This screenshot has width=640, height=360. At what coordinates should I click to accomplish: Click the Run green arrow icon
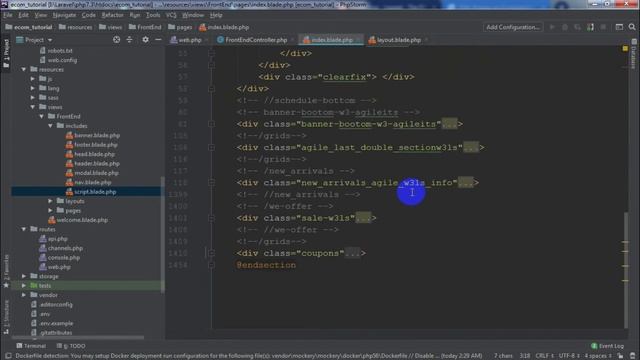coord(552,27)
